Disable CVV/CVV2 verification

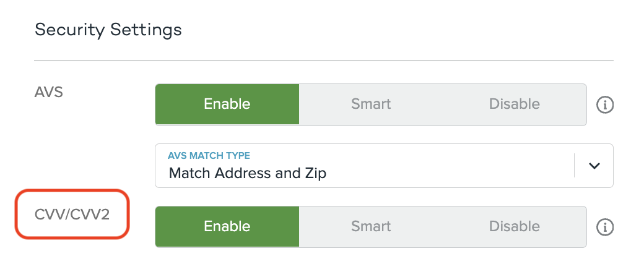pyautogui.click(x=514, y=227)
